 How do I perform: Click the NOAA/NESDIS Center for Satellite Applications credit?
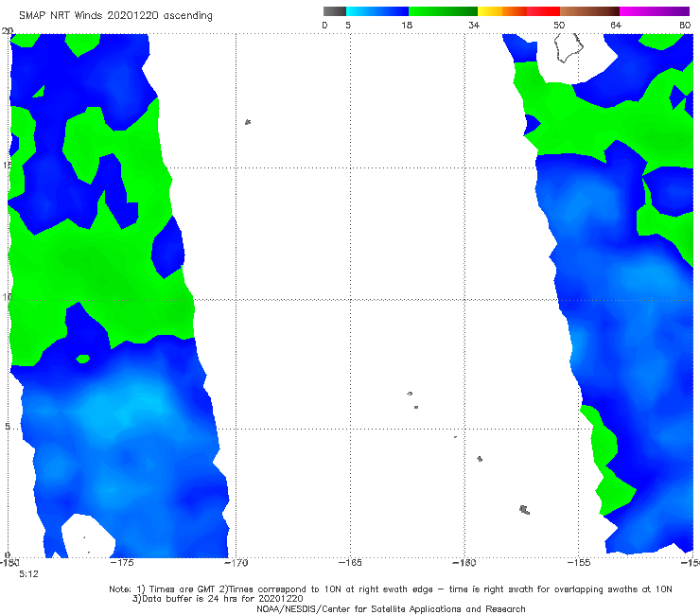click(x=391, y=609)
